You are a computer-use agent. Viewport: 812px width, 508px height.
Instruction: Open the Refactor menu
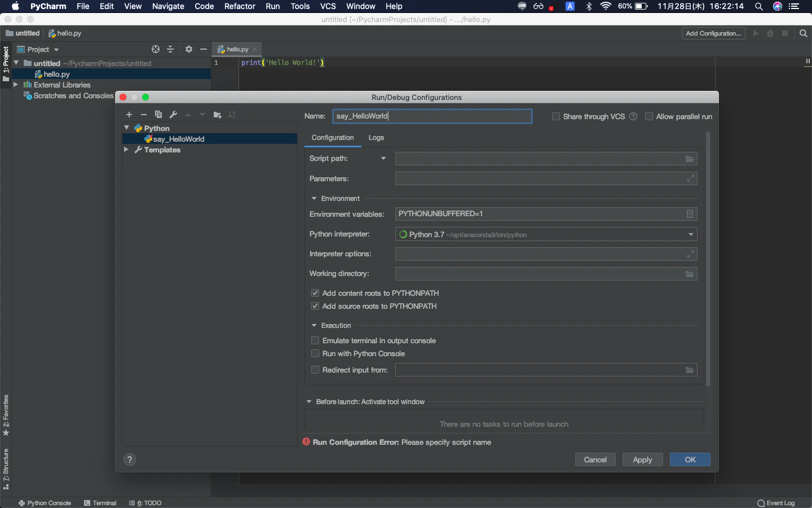(240, 6)
